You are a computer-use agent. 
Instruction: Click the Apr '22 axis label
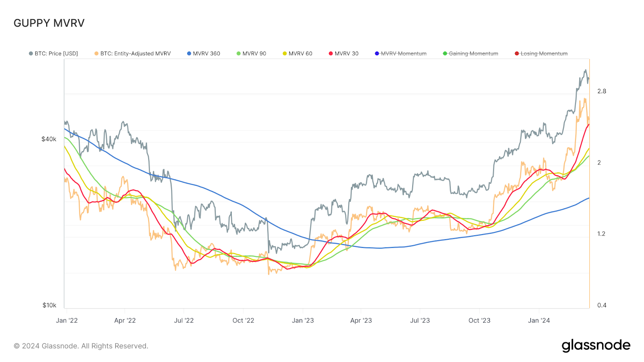tap(125, 321)
